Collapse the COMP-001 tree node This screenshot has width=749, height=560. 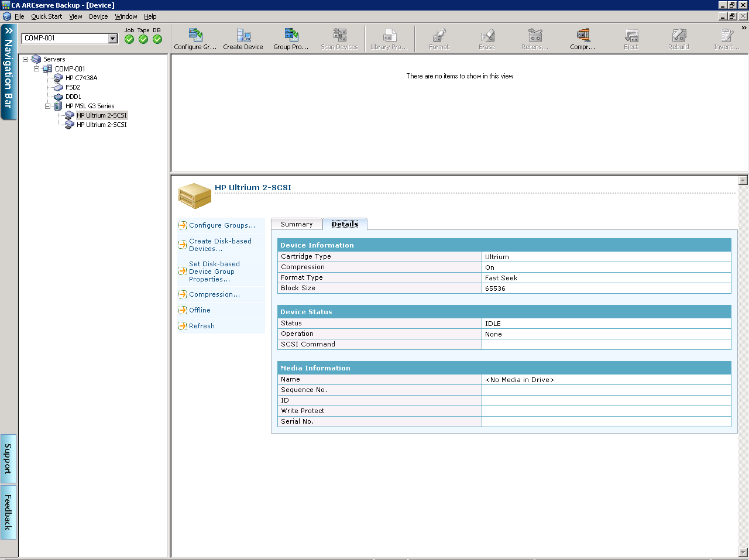click(36, 68)
